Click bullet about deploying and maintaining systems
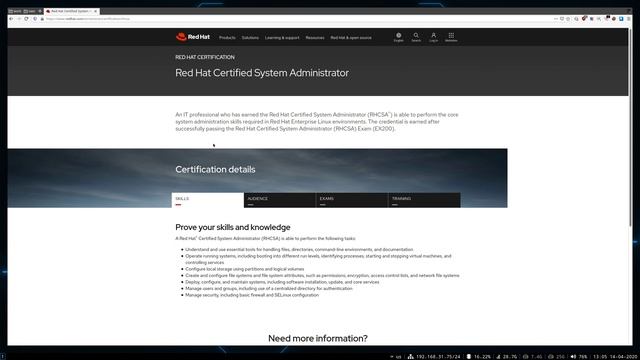Image resolution: width=640 pixels, height=360 pixels. tap(282, 282)
